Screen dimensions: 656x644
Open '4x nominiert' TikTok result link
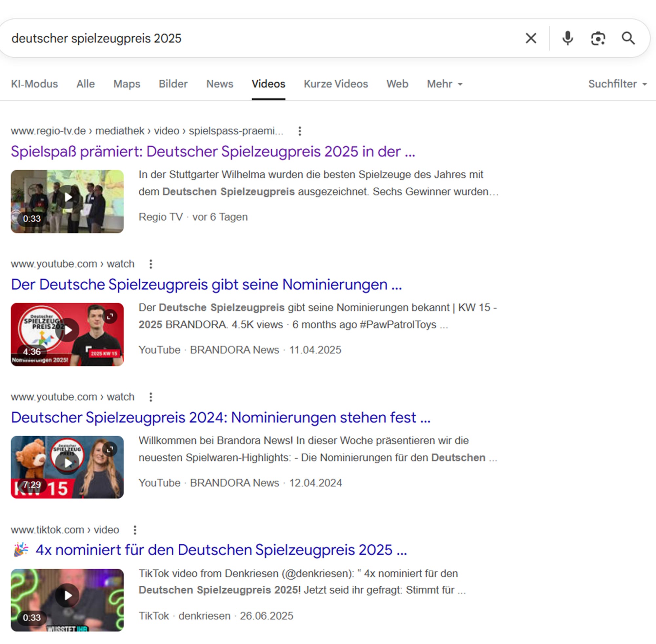[x=221, y=550]
